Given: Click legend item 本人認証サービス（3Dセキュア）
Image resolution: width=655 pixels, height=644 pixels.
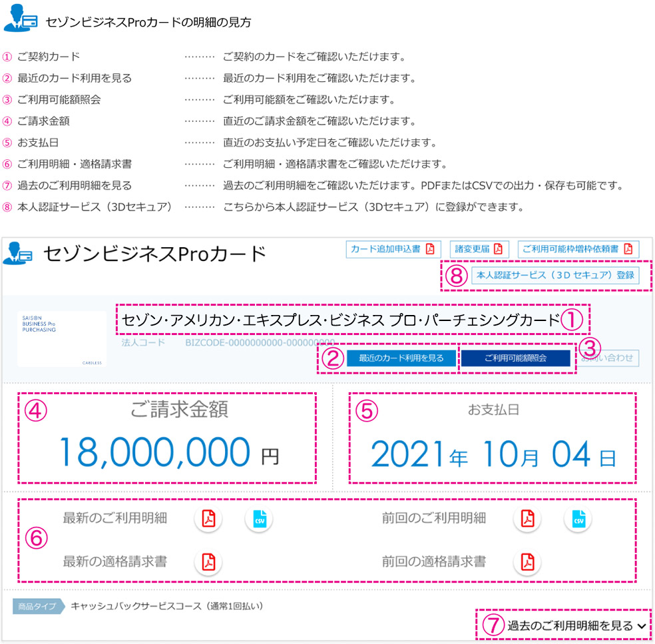Looking at the screenshot, I should (x=95, y=207).
